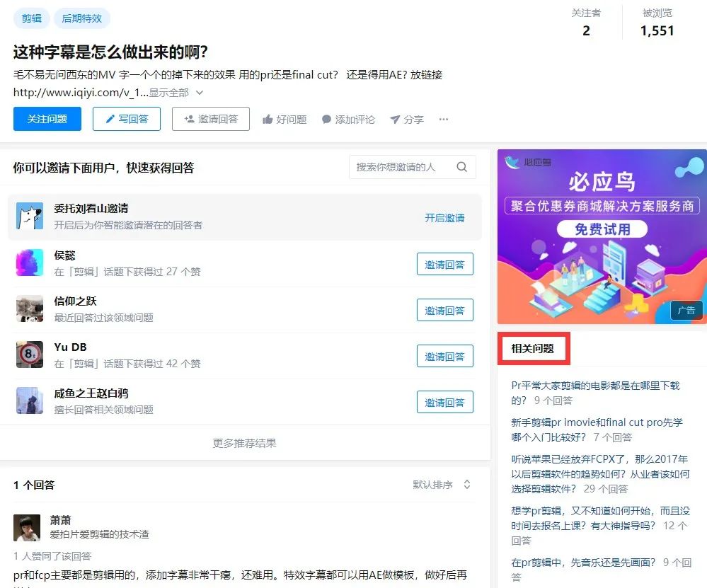Image resolution: width=707 pixels, height=588 pixels.
Task: Toggle following with the 关注问题 button
Action: (47, 119)
